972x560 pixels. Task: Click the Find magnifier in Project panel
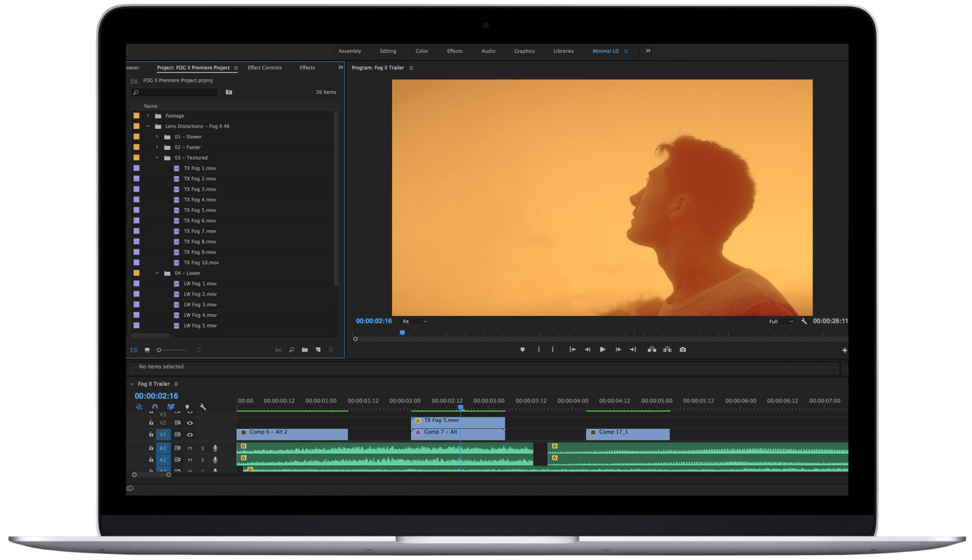[292, 350]
